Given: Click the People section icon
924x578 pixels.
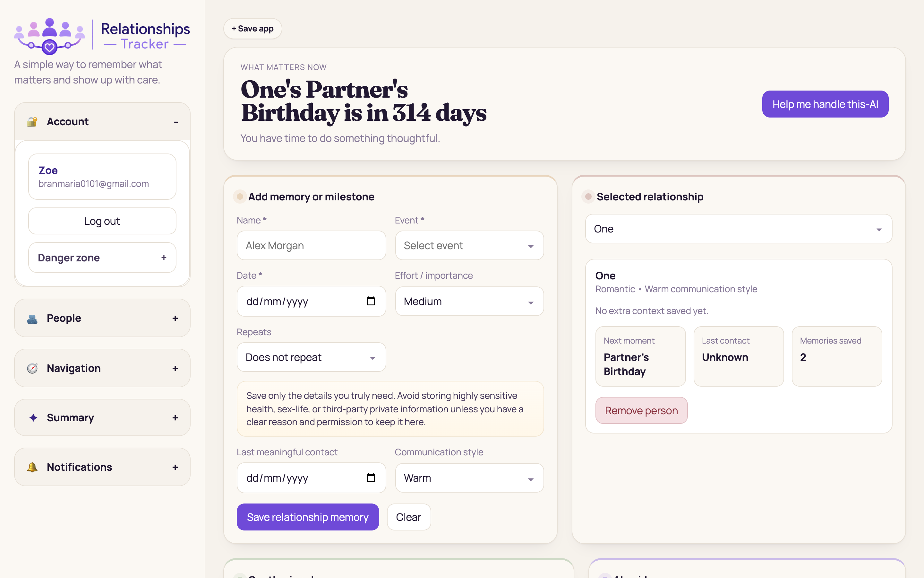Looking at the screenshot, I should pos(32,319).
